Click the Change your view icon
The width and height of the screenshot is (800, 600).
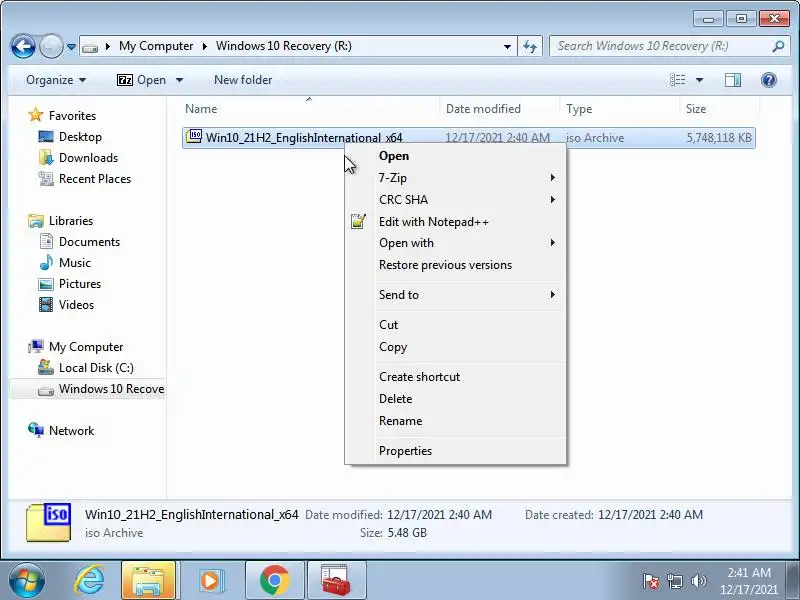[678, 80]
